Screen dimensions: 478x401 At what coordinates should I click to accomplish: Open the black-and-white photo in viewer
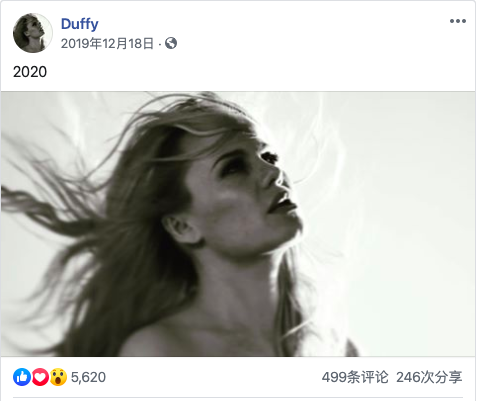238,224
